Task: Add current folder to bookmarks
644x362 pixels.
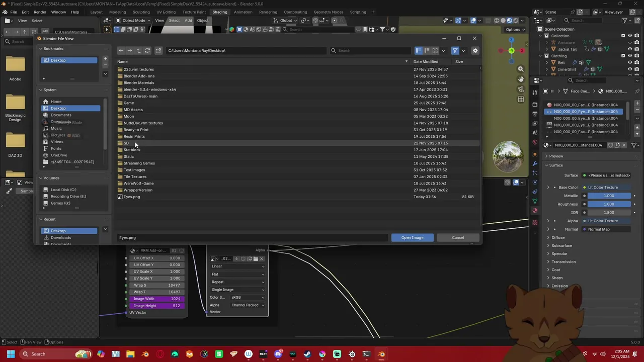Action: click(x=105, y=59)
